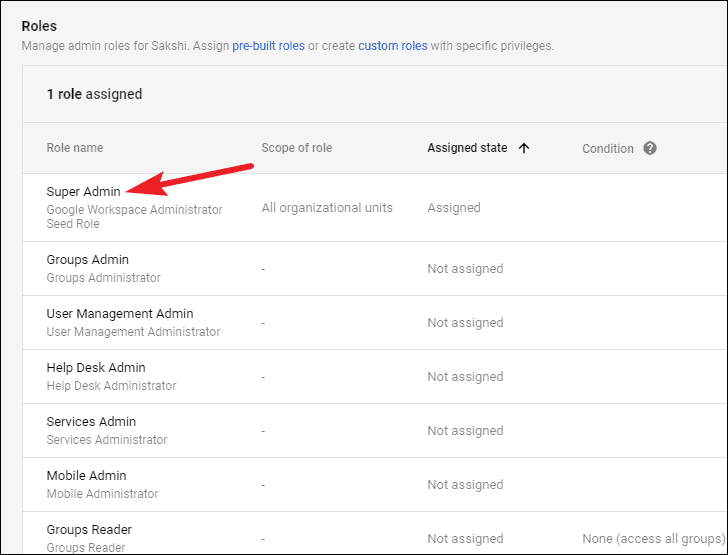Click the Scope of role column header
The image size is (728, 555).
click(296, 148)
